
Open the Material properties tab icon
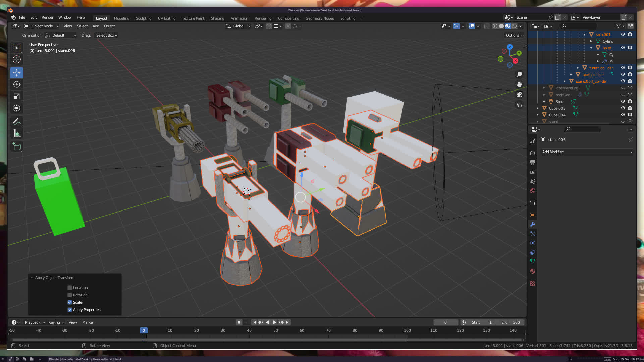pos(533,271)
